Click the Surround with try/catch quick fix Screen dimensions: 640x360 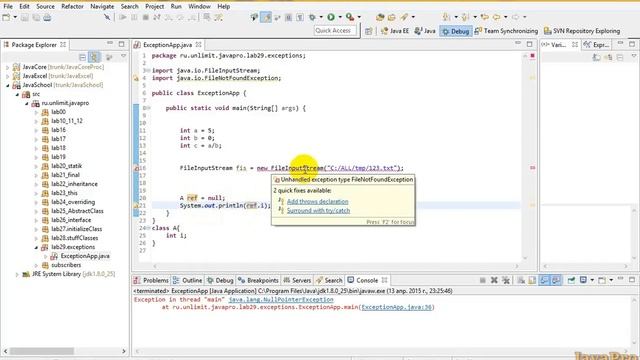point(318,211)
